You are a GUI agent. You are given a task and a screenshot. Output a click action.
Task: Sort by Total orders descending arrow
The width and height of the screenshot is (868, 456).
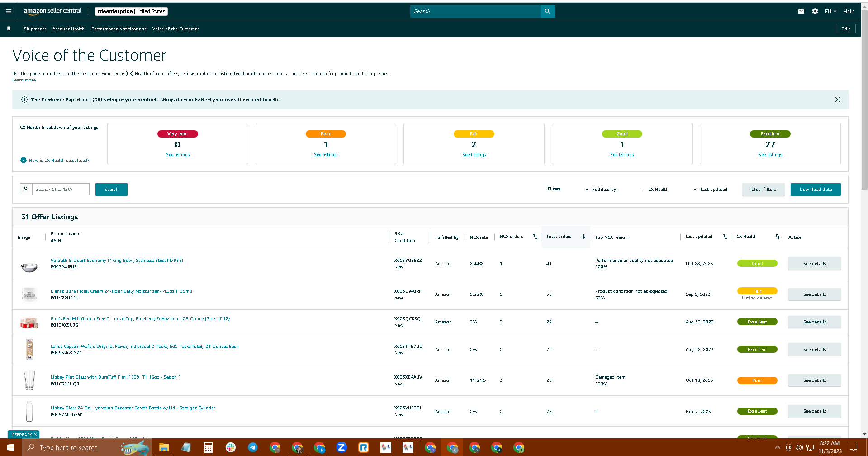pyautogui.click(x=584, y=237)
